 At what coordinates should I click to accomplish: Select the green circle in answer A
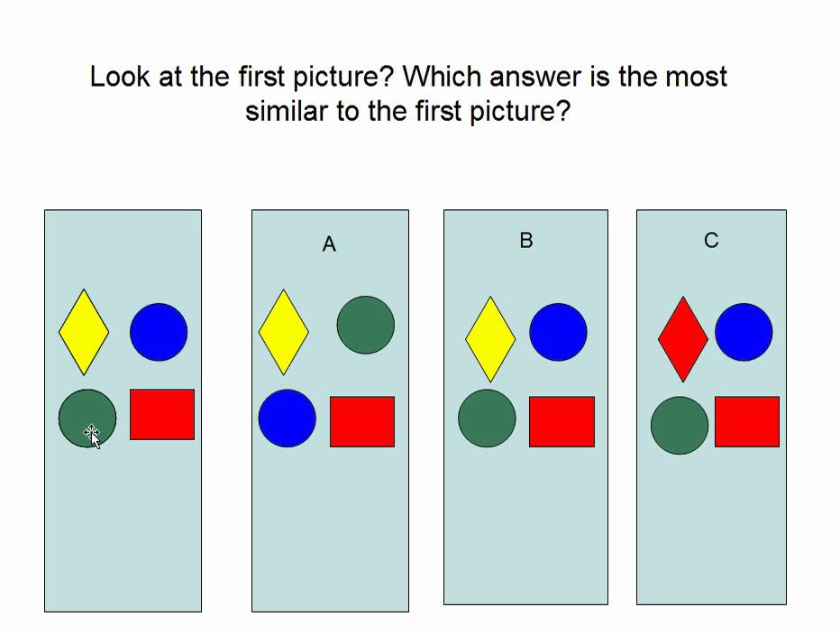(x=366, y=325)
